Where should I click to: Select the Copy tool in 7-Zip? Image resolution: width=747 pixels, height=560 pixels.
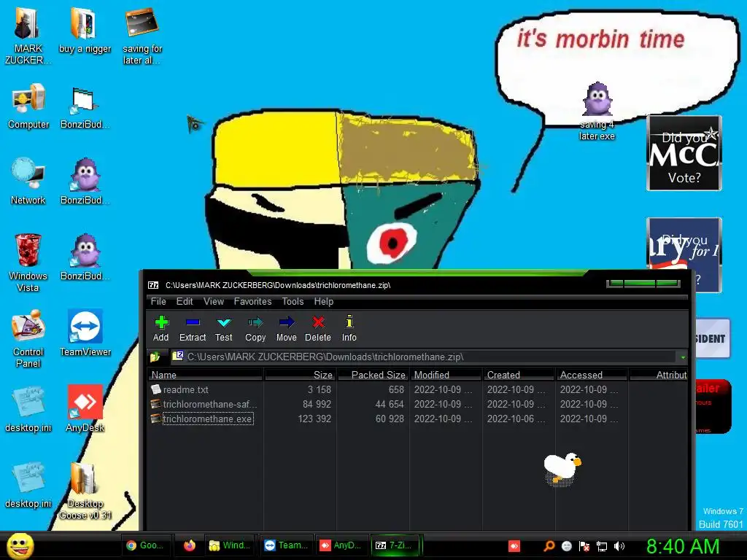click(255, 329)
